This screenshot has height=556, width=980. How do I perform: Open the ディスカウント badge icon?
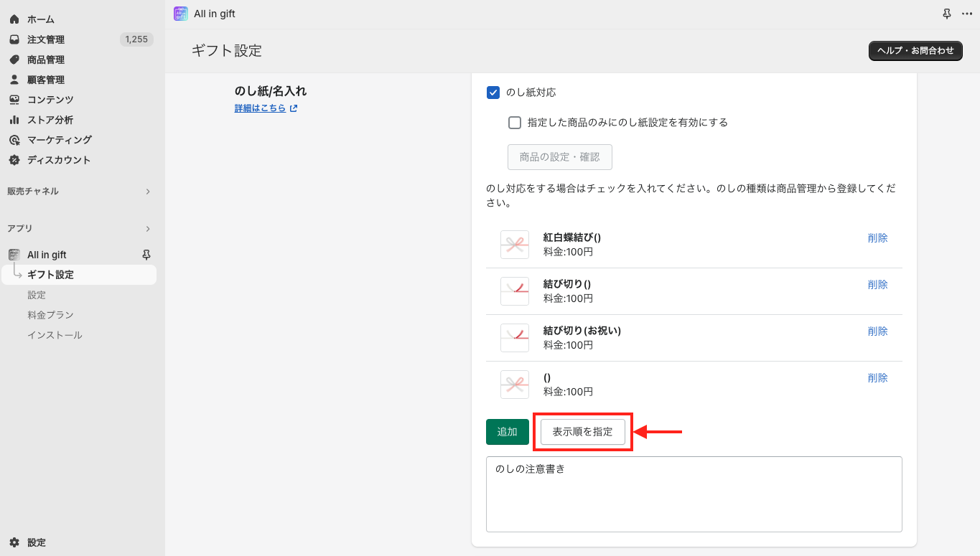tap(14, 160)
